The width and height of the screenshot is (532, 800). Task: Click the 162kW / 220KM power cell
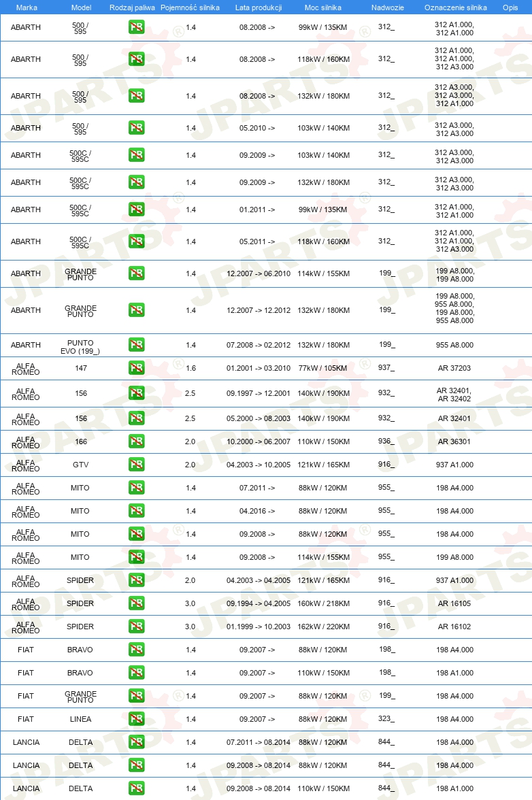coord(323,627)
